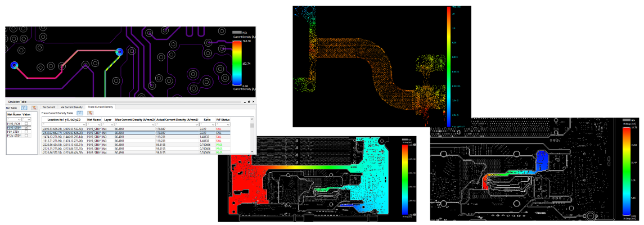Viewport: 644px width, 225px height.
Task: Float the Simulation Table panel
Action: 249,102
